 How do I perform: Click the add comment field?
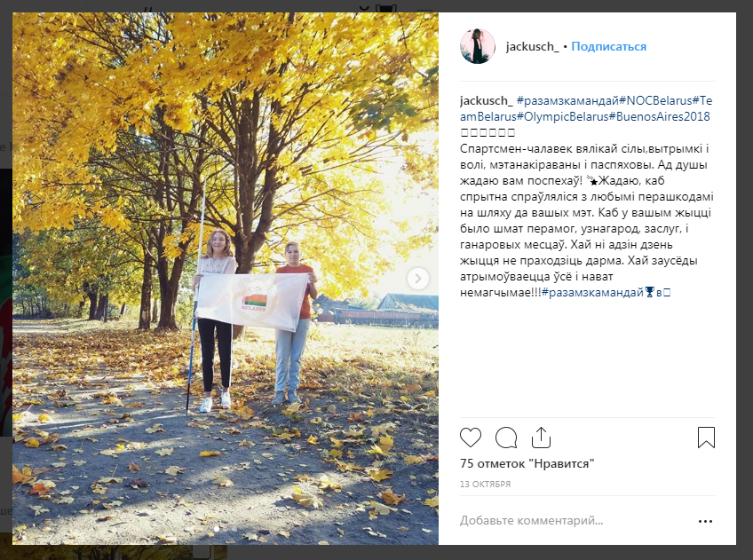[574, 521]
